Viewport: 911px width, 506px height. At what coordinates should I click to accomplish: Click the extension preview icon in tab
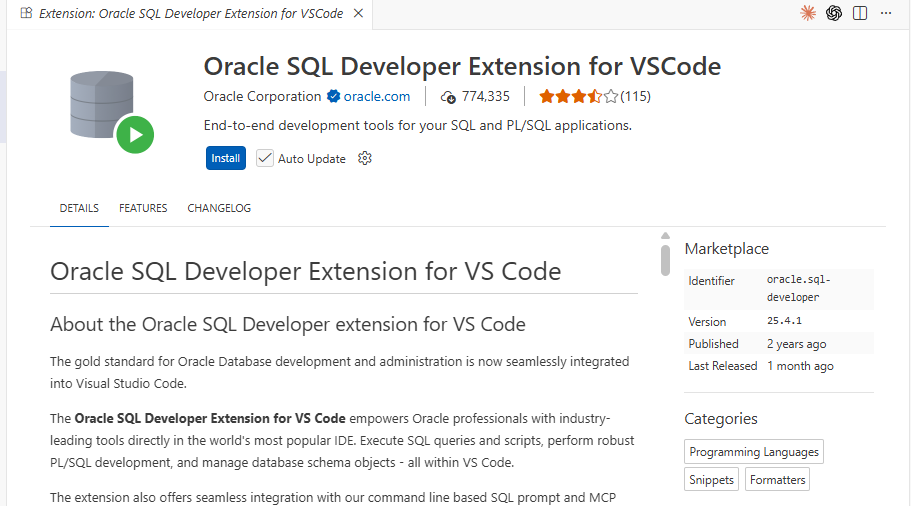point(26,13)
